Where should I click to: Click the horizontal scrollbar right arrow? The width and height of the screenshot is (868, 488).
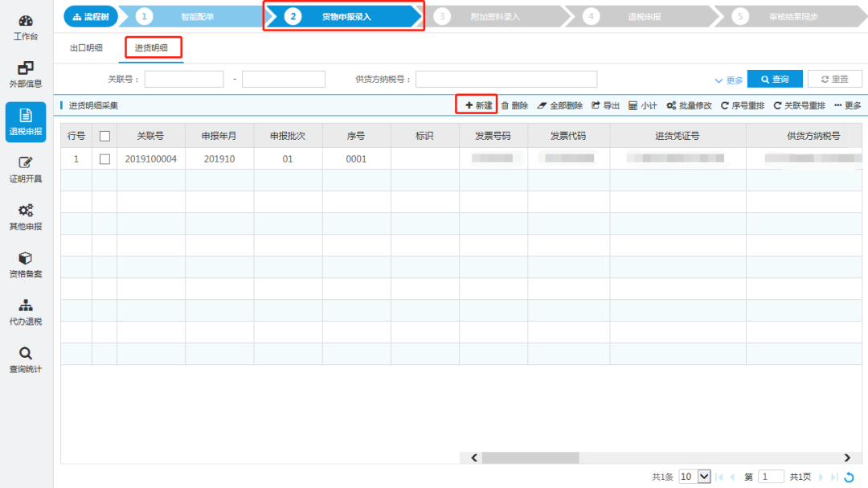pos(847,457)
